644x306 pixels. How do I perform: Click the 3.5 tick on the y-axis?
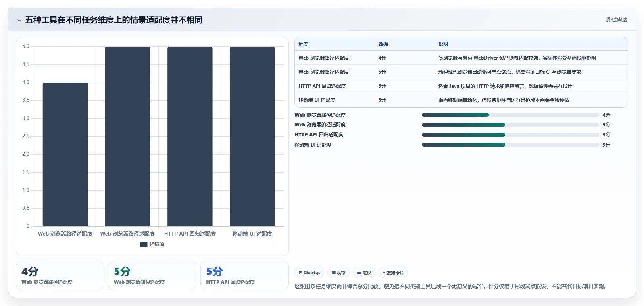click(x=26, y=100)
